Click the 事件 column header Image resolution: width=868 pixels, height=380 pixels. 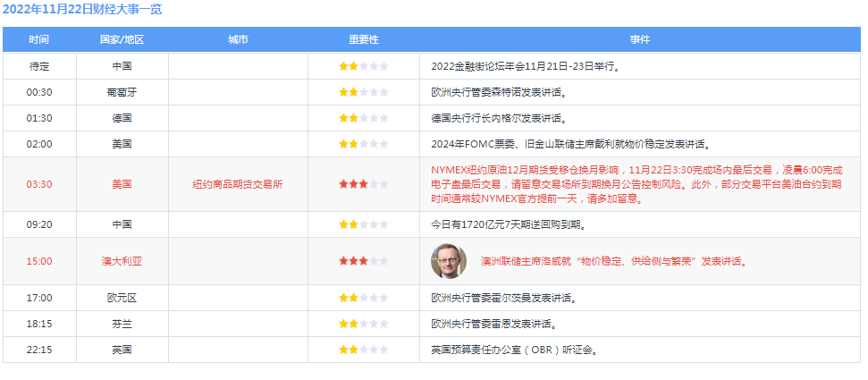coord(640,40)
